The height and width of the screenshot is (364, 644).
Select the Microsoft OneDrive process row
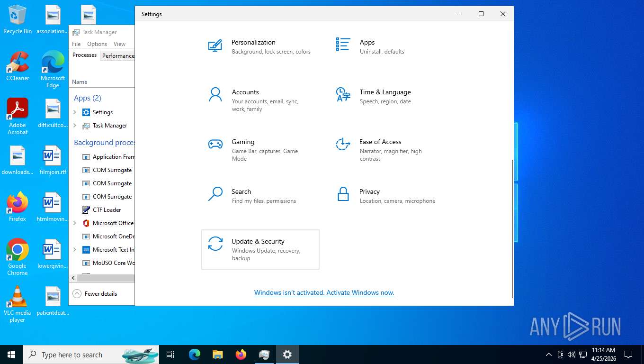click(103, 237)
